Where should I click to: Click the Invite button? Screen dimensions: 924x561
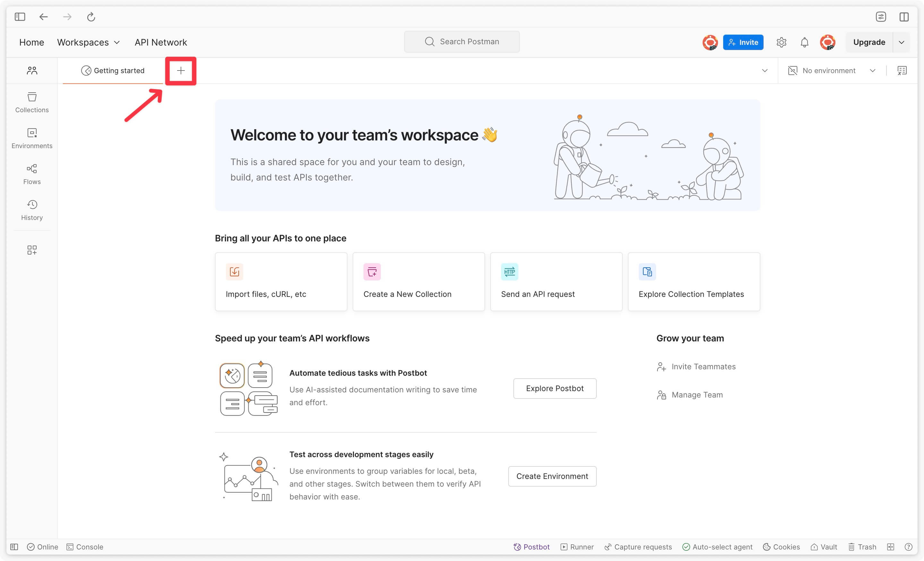coord(743,42)
